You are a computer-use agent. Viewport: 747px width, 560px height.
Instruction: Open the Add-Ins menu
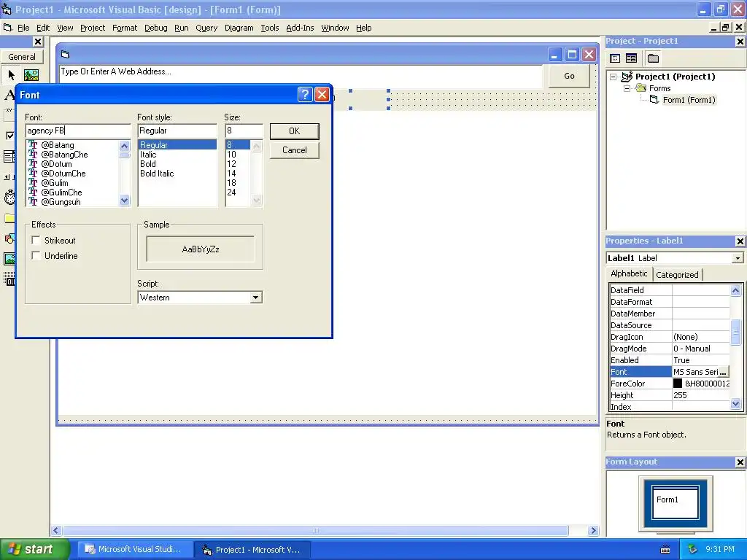click(300, 28)
